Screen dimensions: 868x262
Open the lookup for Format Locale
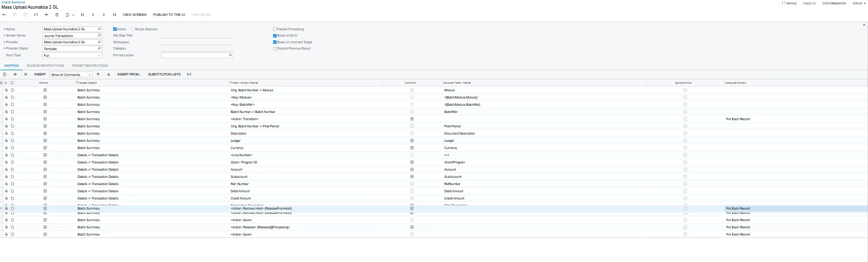[x=230, y=55]
